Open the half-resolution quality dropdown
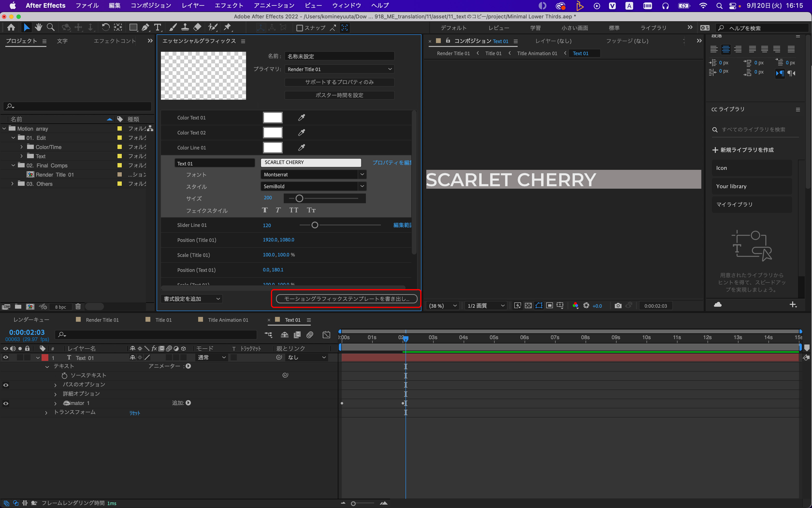 (486, 306)
